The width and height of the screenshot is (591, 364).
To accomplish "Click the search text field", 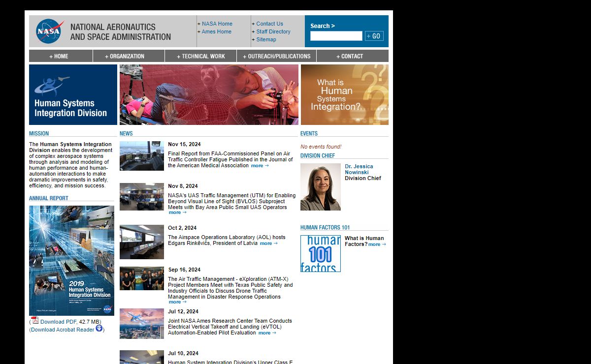I will pyautogui.click(x=336, y=36).
